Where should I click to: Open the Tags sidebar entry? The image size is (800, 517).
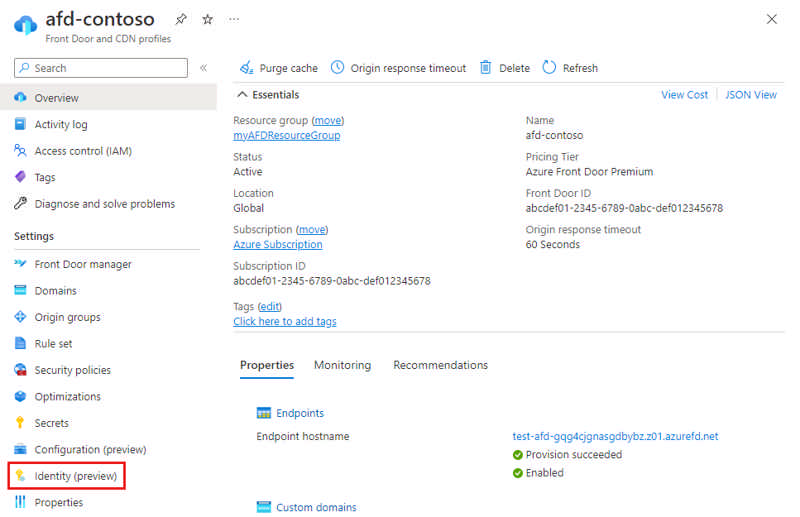(x=45, y=178)
